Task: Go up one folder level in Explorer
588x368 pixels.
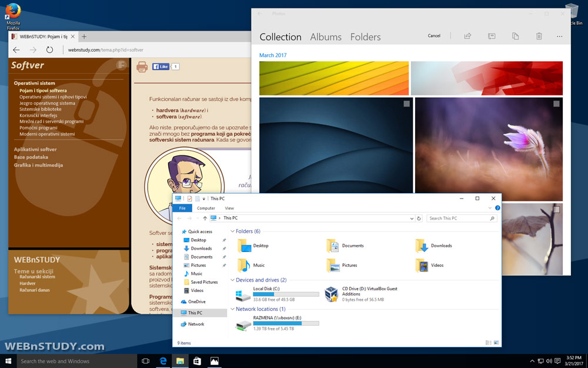Action: (x=205, y=218)
